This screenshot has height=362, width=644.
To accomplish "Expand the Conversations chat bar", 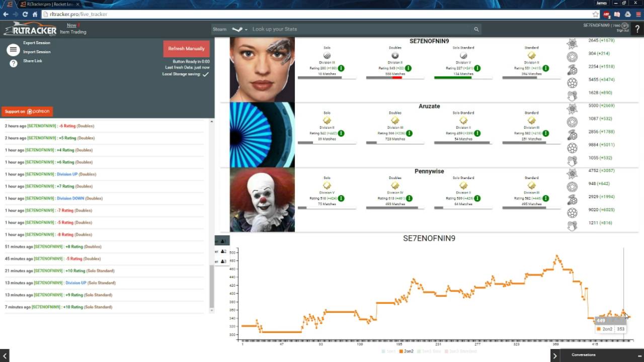I will coord(602,355).
